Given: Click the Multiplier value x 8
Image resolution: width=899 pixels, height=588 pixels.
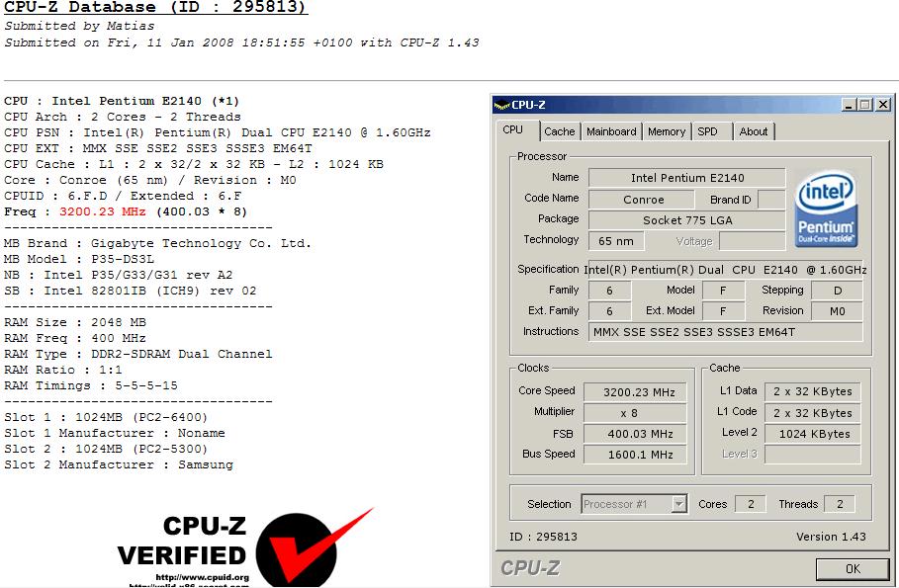Looking at the screenshot, I should [635, 413].
